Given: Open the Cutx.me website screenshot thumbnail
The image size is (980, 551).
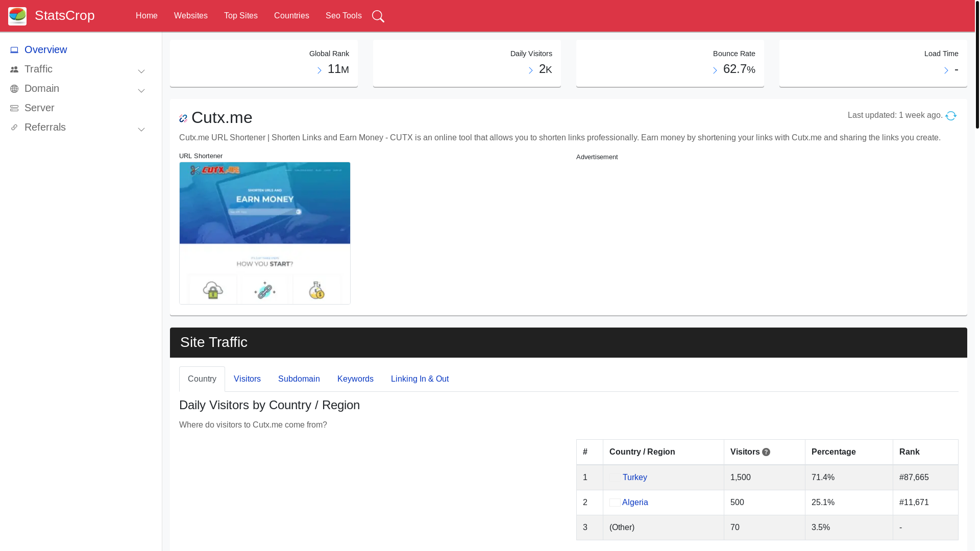Looking at the screenshot, I should (265, 233).
